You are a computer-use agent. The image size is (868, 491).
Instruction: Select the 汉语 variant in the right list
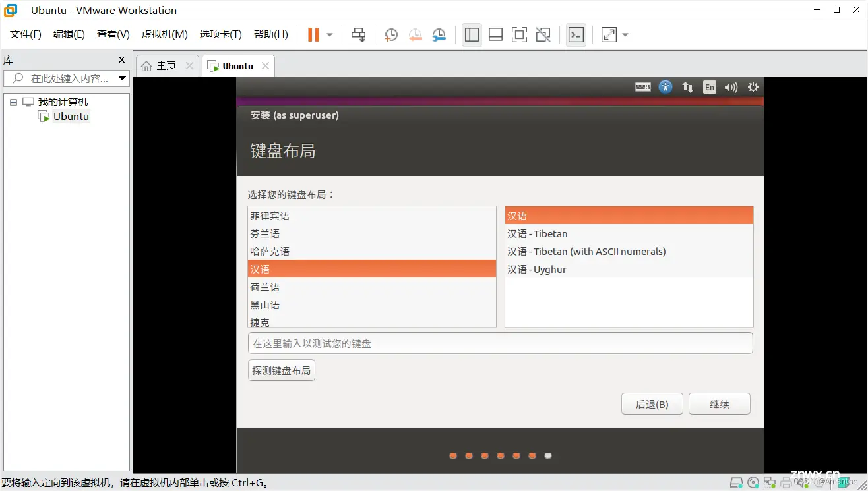[x=629, y=216]
